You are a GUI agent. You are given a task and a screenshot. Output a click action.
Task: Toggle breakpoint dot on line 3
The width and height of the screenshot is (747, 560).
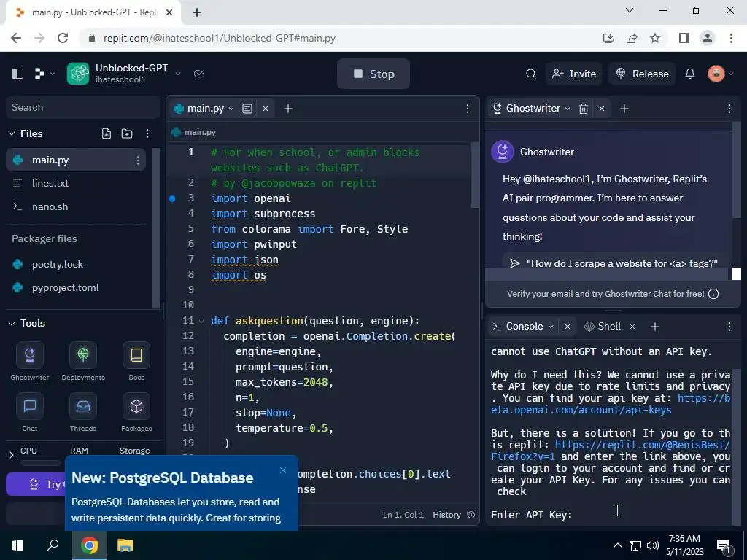pyautogui.click(x=172, y=198)
